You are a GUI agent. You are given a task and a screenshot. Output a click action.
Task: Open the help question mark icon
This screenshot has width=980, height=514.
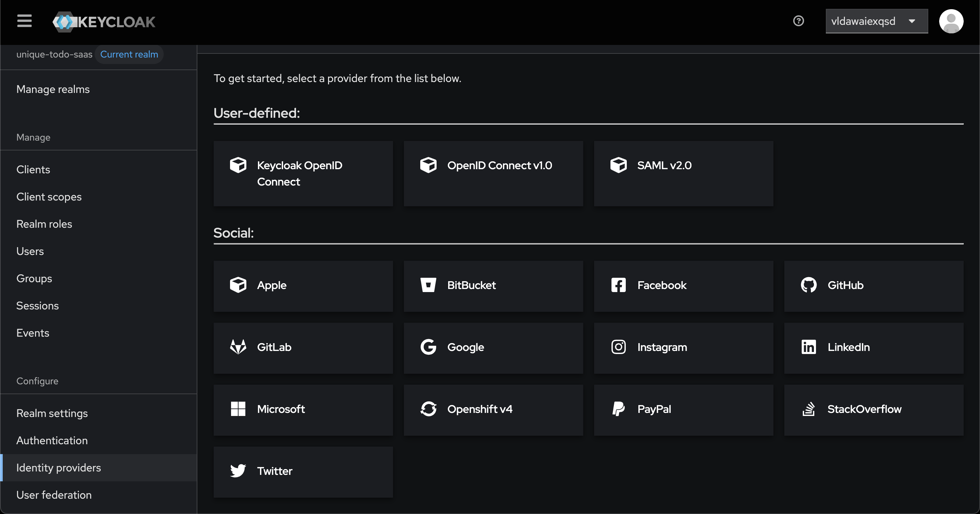799,21
